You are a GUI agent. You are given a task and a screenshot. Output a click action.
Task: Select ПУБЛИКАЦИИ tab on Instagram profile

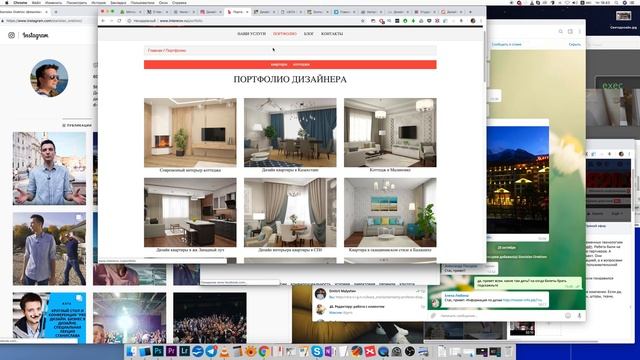pos(77,125)
